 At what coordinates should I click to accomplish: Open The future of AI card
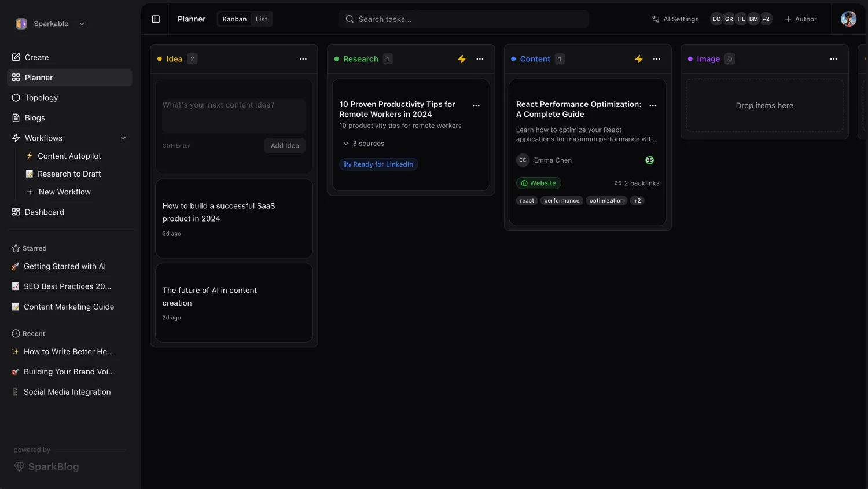tap(234, 303)
